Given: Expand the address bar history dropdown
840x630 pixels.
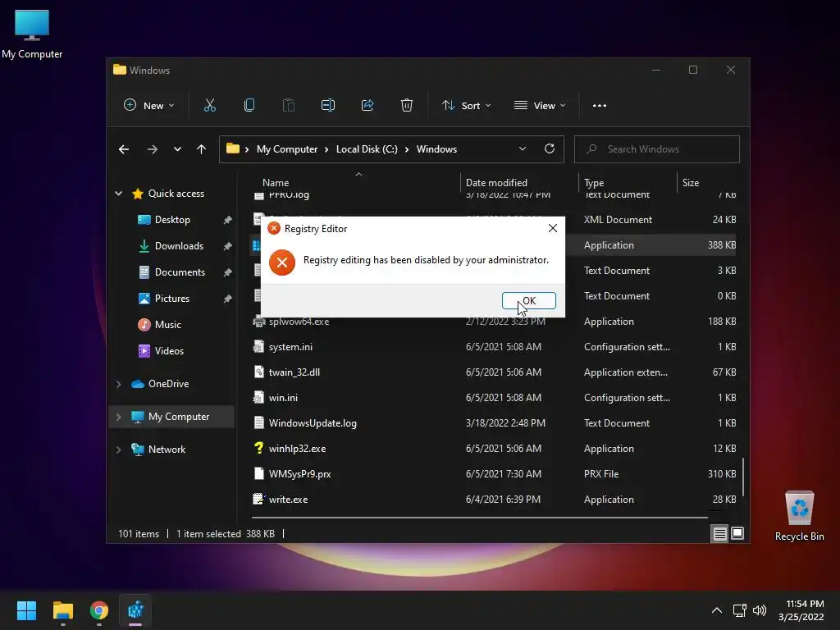Looking at the screenshot, I should click(x=523, y=149).
